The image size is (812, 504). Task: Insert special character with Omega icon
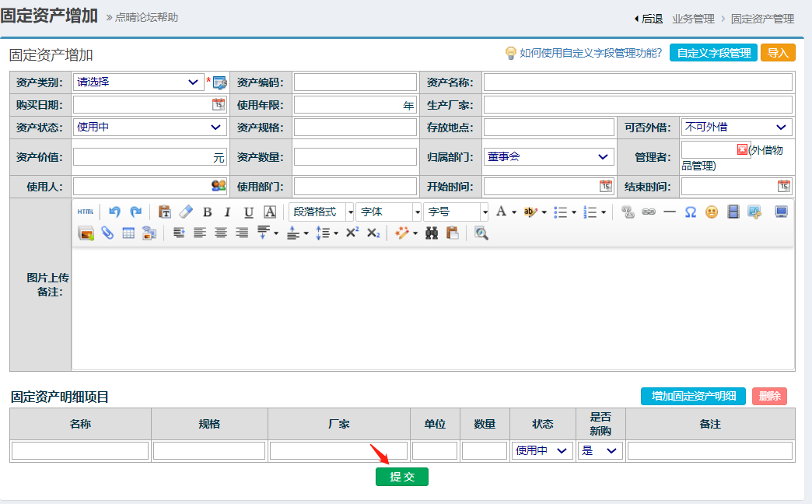point(690,212)
